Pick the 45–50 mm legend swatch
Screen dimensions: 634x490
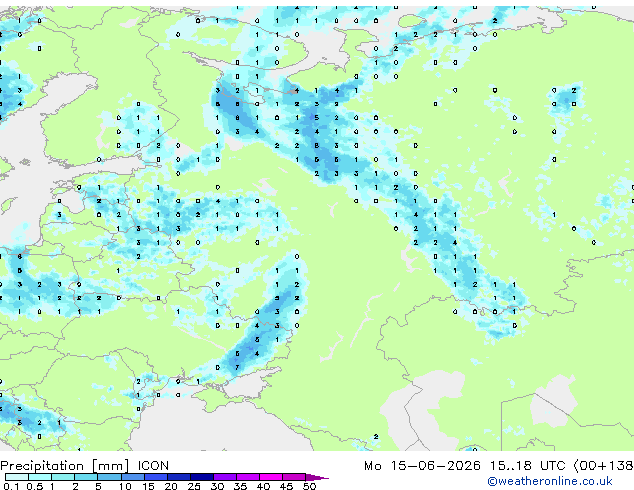294,477
